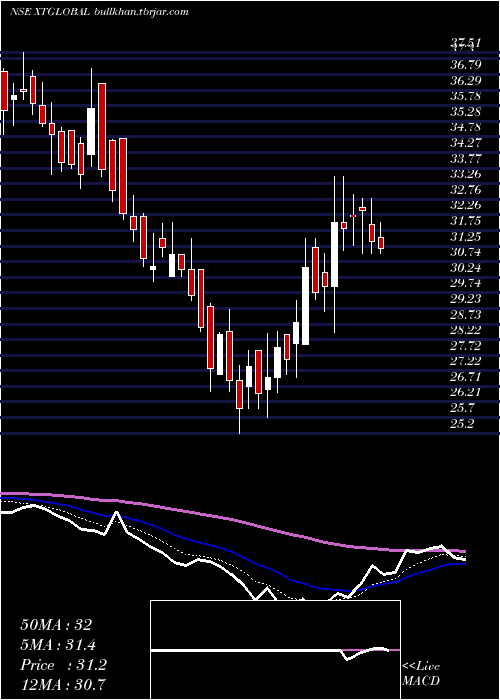Select the 31.75 price axis label
This screenshot has width=500, height=700.
tap(465, 221)
